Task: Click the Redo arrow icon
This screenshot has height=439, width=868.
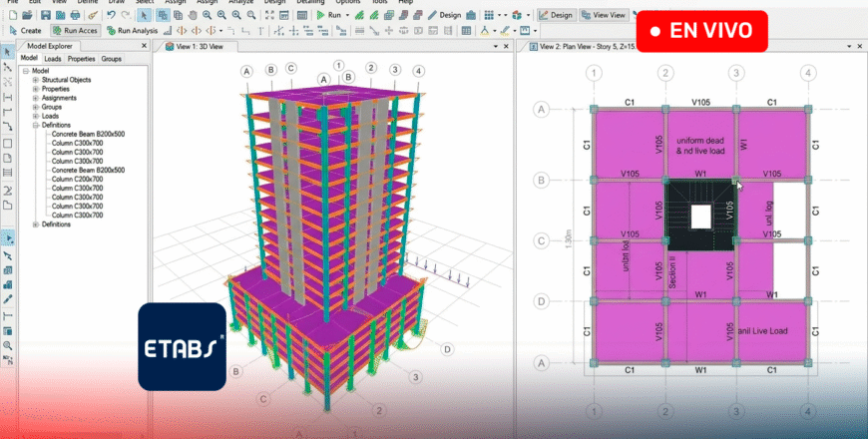Action: [124, 16]
